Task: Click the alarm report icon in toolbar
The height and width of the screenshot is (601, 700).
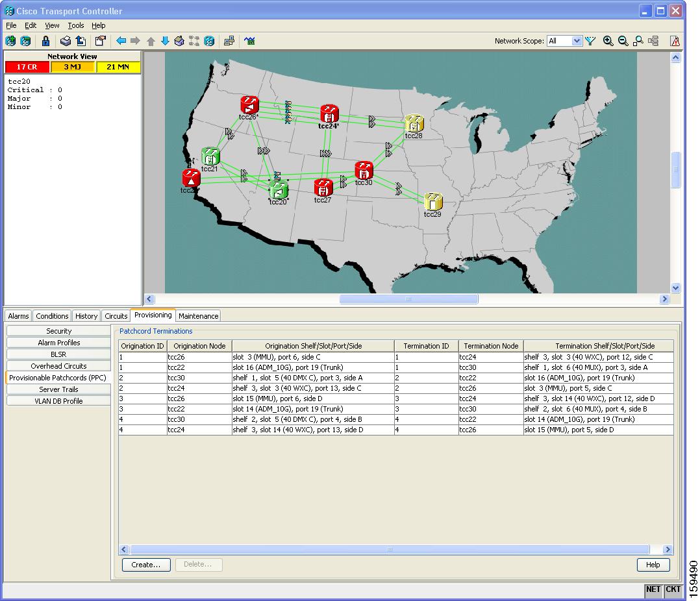Action: 675,41
